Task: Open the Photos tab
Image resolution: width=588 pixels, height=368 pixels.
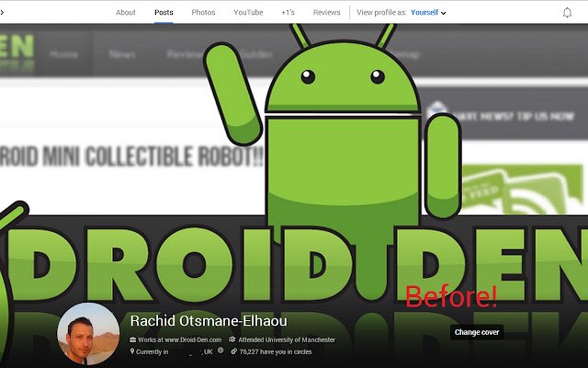Action: (203, 12)
